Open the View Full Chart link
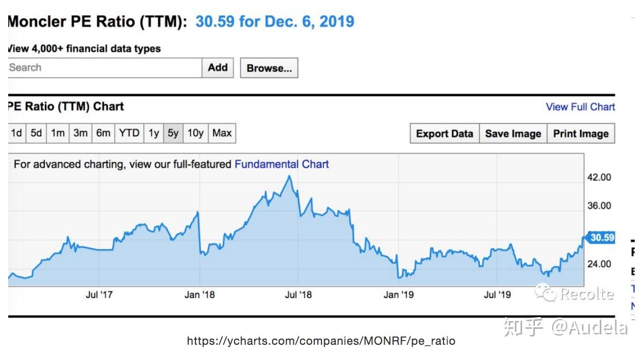This screenshot has width=644, height=353. click(x=580, y=107)
